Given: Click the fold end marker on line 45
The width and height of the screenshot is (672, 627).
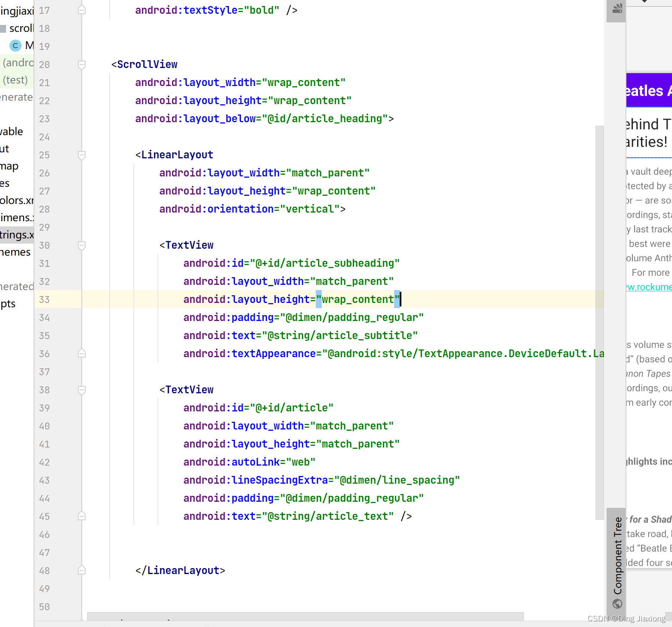Looking at the screenshot, I should [82, 516].
